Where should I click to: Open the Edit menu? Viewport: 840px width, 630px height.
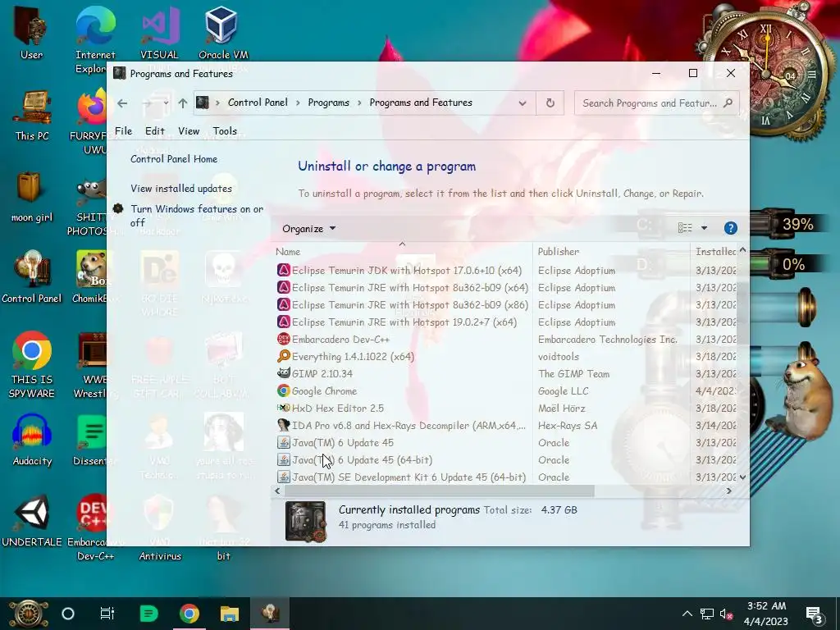[155, 131]
